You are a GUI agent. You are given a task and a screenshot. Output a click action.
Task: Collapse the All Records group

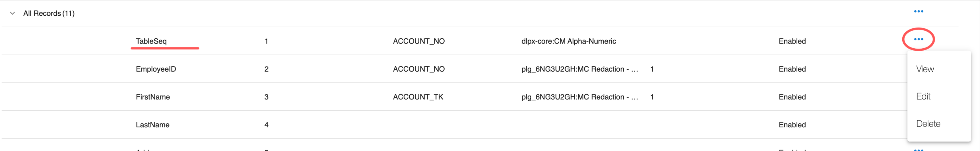(13, 13)
